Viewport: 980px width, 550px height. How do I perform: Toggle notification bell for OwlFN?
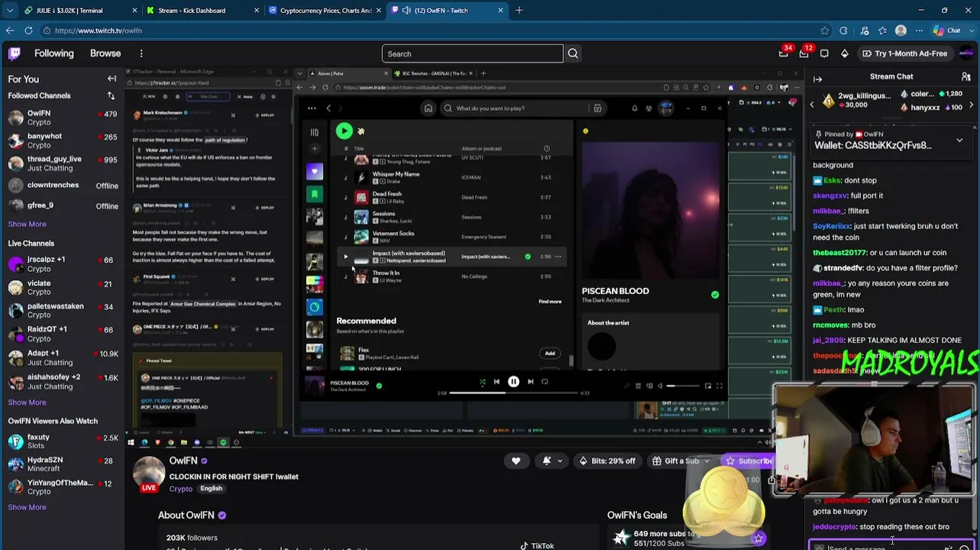(547, 461)
